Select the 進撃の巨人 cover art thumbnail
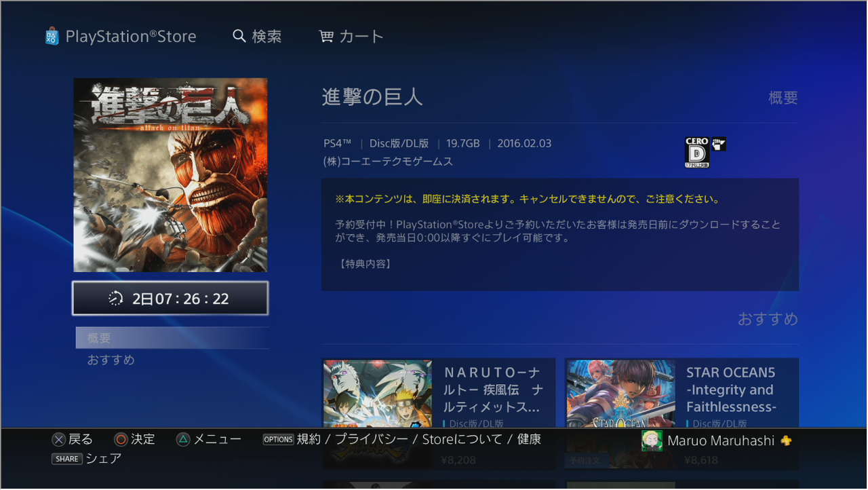 click(x=170, y=175)
